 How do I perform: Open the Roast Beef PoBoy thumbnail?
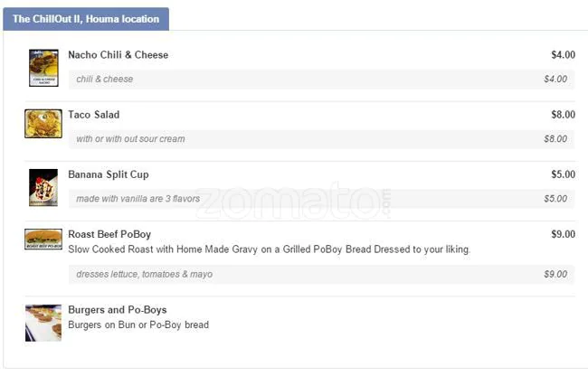point(43,240)
